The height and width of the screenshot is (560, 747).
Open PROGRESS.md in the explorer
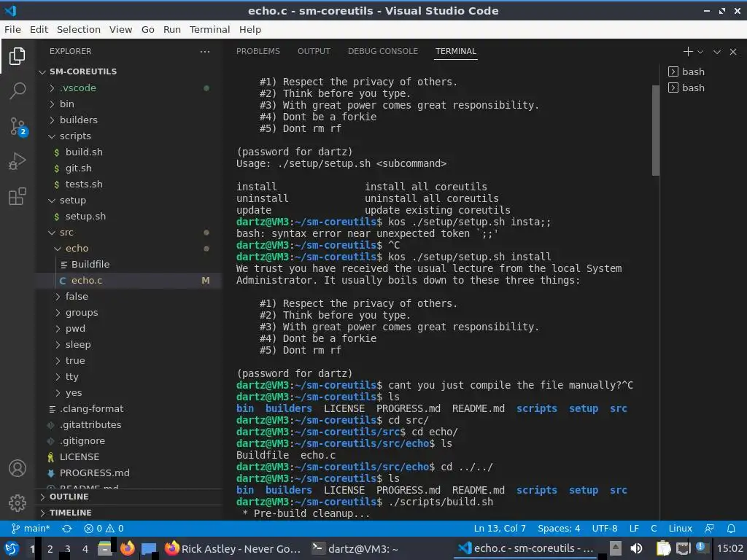(128, 472)
